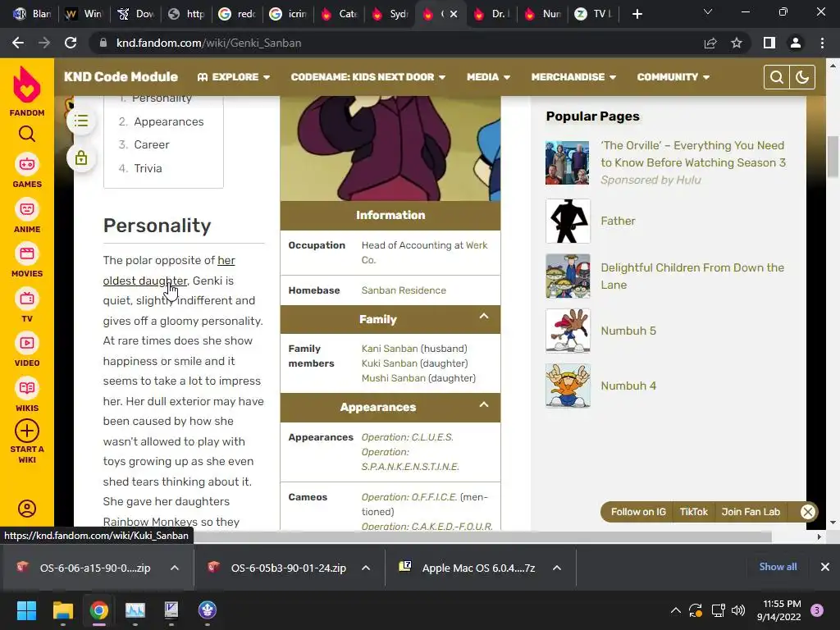Dismiss the Follow on IG banner
Viewport: 840px width, 630px height.
[808, 512]
